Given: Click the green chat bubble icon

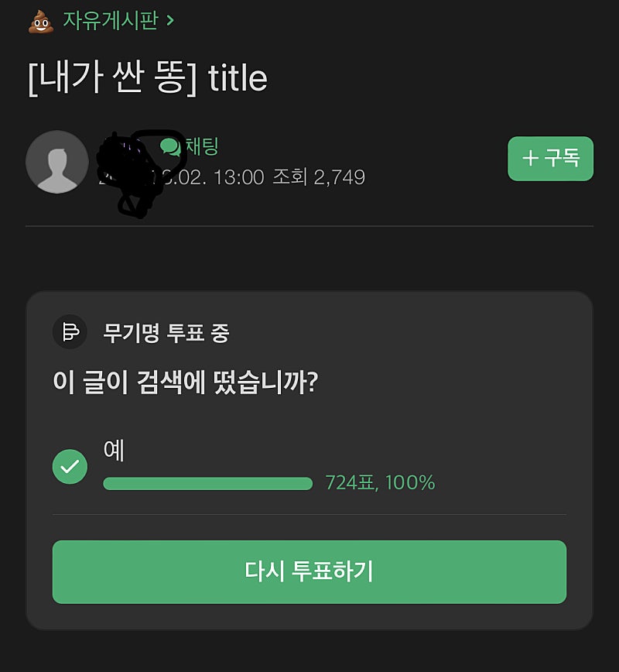Looking at the screenshot, I should [x=169, y=146].
